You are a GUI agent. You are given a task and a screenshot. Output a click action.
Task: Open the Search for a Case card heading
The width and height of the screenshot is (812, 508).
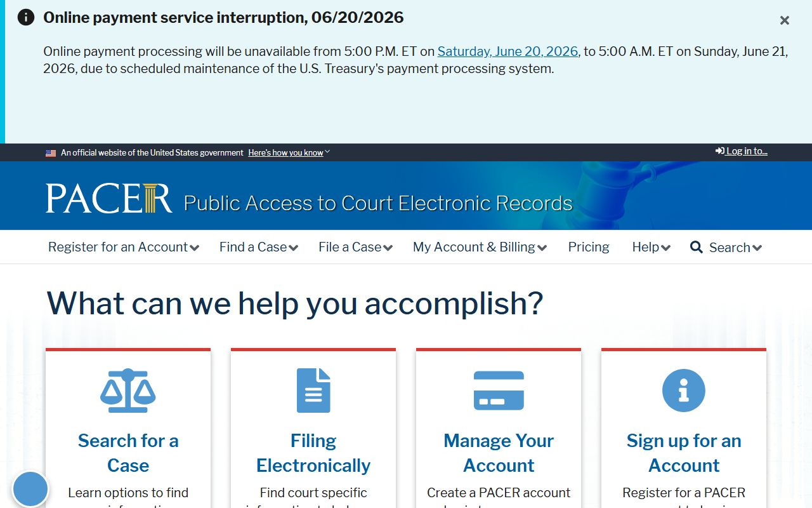pos(128,453)
